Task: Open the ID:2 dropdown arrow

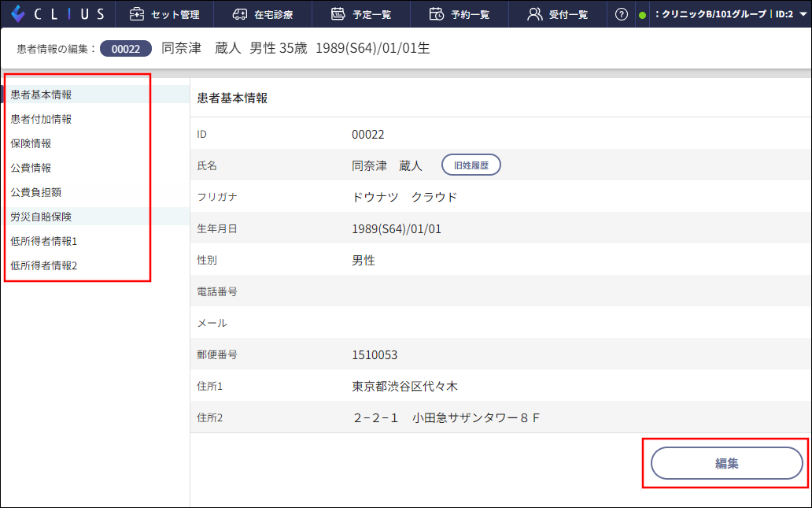Action: (x=803, y=13)
